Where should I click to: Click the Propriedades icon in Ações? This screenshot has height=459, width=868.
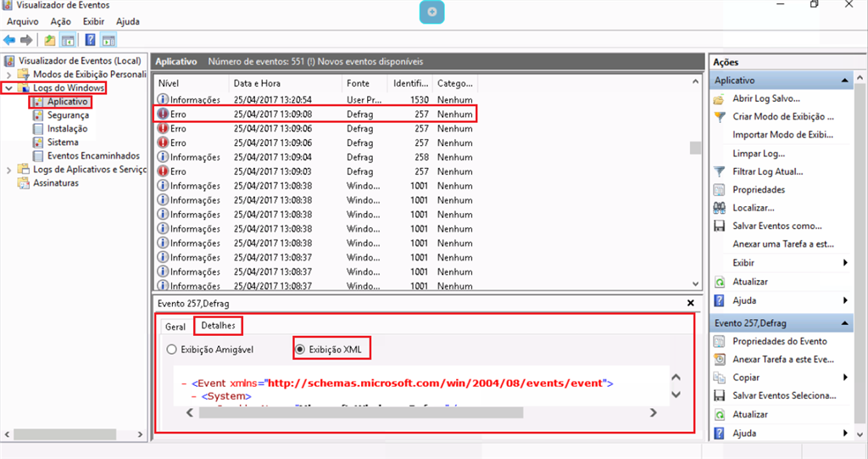point(719,190)
